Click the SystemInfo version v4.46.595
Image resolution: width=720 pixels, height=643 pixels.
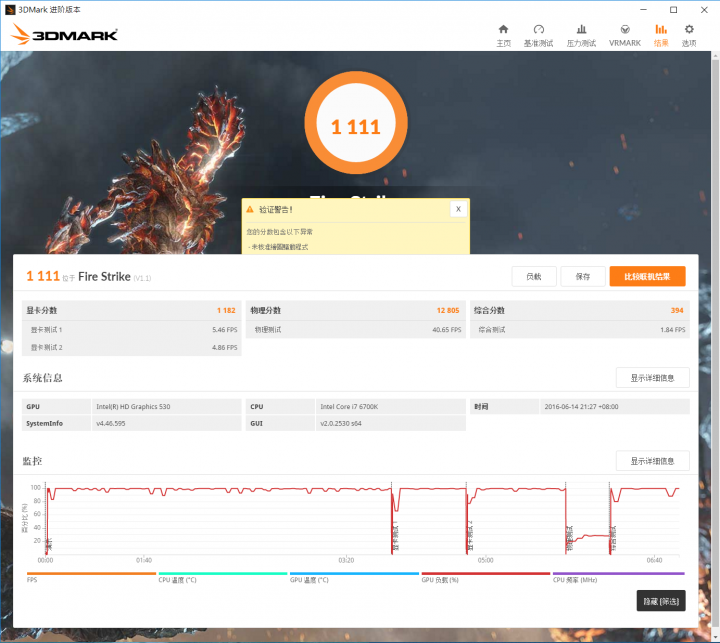click(x=111, y=423)
